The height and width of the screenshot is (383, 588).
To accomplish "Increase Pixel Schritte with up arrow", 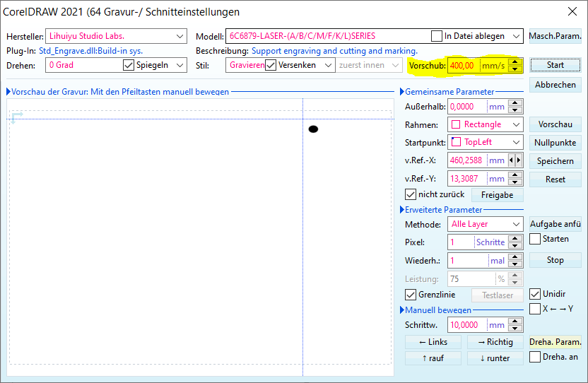I will 515,238.
